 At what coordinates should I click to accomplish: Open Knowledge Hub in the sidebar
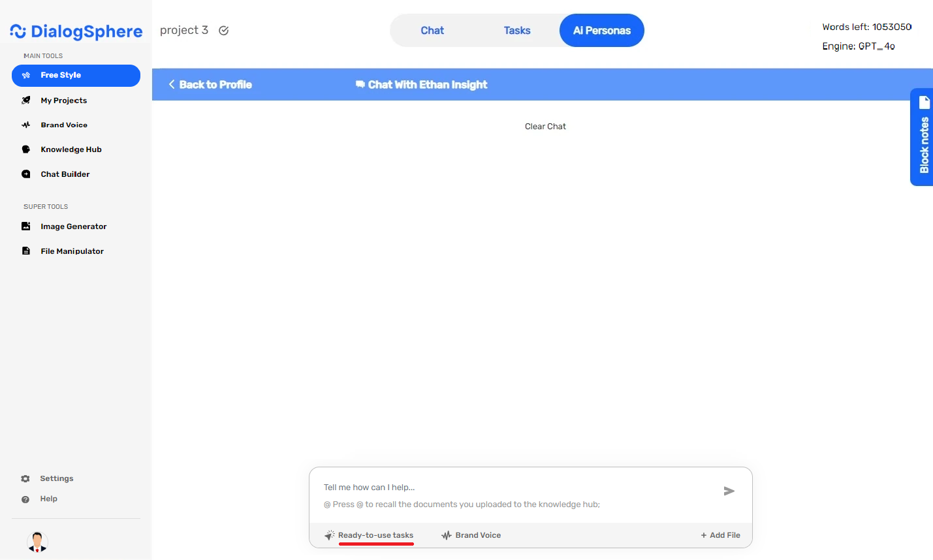tap(71, 149)
